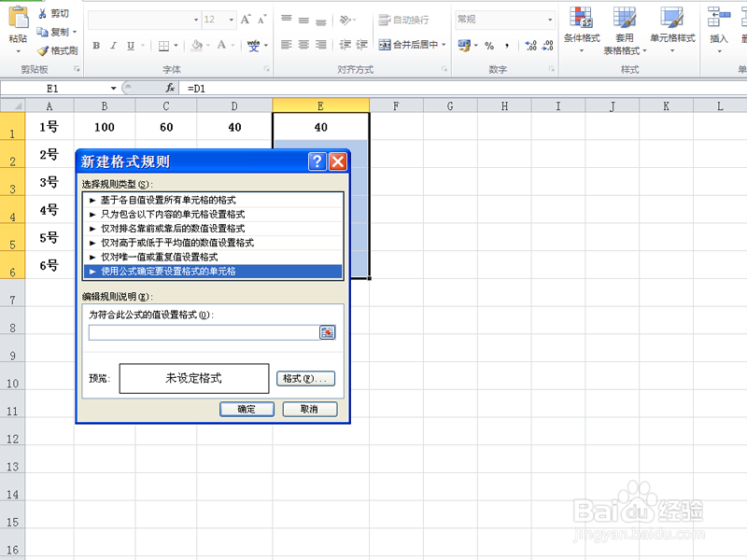Click the cell borders icon

tap(163, 46)
